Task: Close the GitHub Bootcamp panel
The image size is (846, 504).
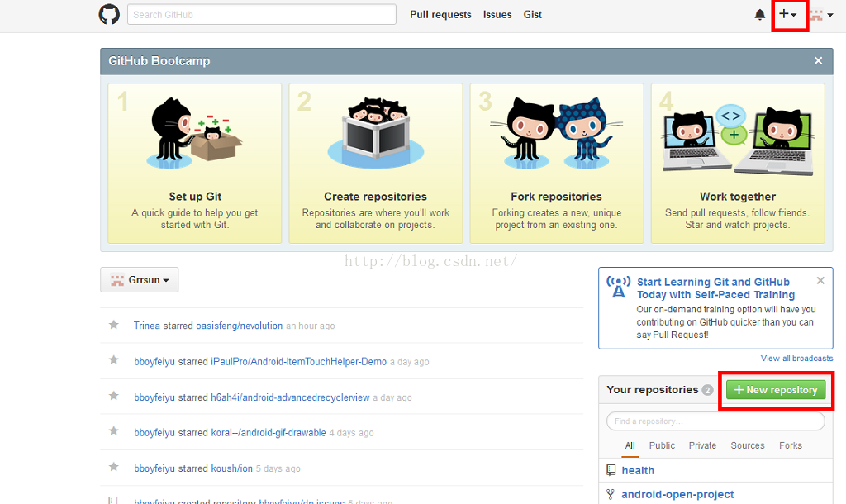Action: 819,61
